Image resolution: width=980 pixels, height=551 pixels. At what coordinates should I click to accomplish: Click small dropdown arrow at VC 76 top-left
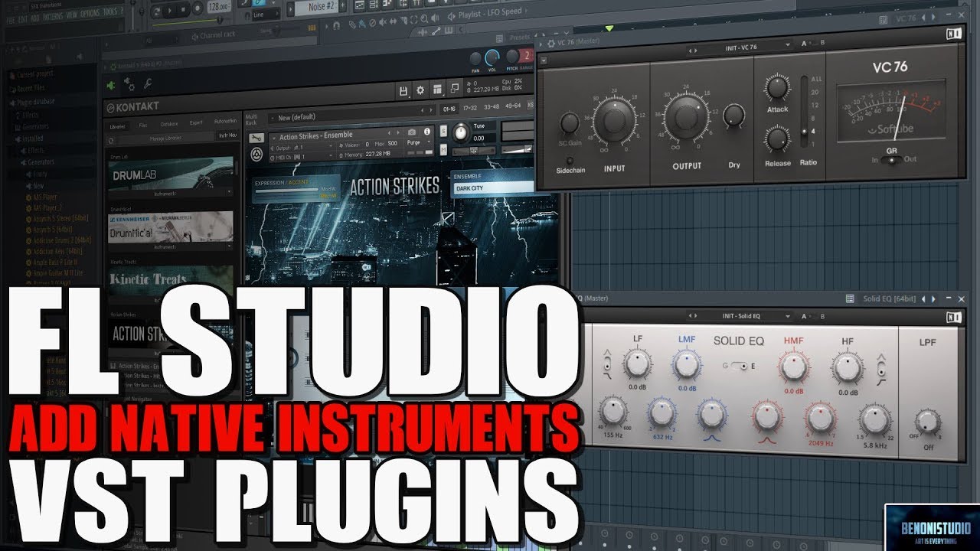point(544,59)
